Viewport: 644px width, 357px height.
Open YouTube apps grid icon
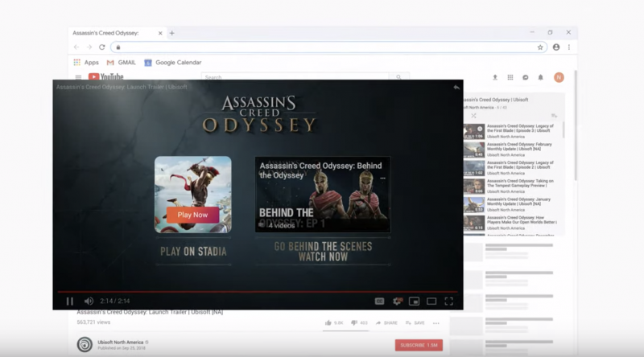click(x=510, y=77)
